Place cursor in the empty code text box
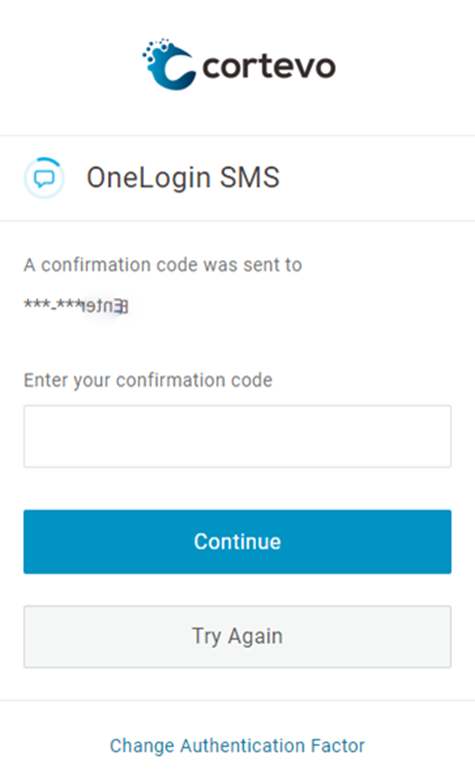 coord(238,436)
